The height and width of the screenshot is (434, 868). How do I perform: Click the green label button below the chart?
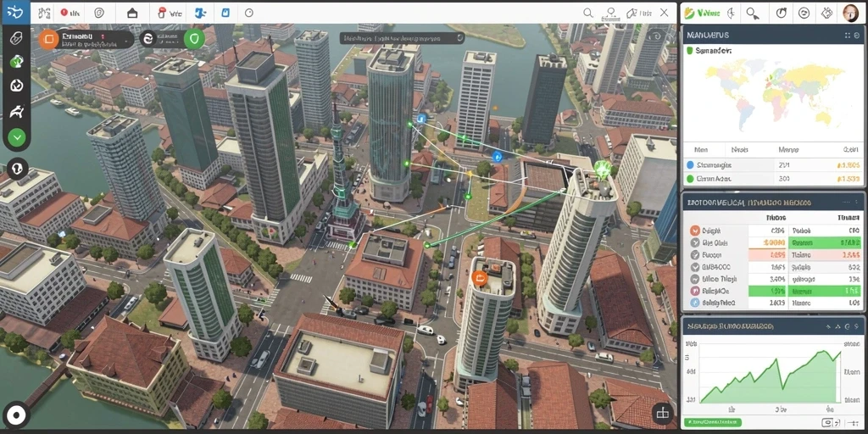click(712, 423)
